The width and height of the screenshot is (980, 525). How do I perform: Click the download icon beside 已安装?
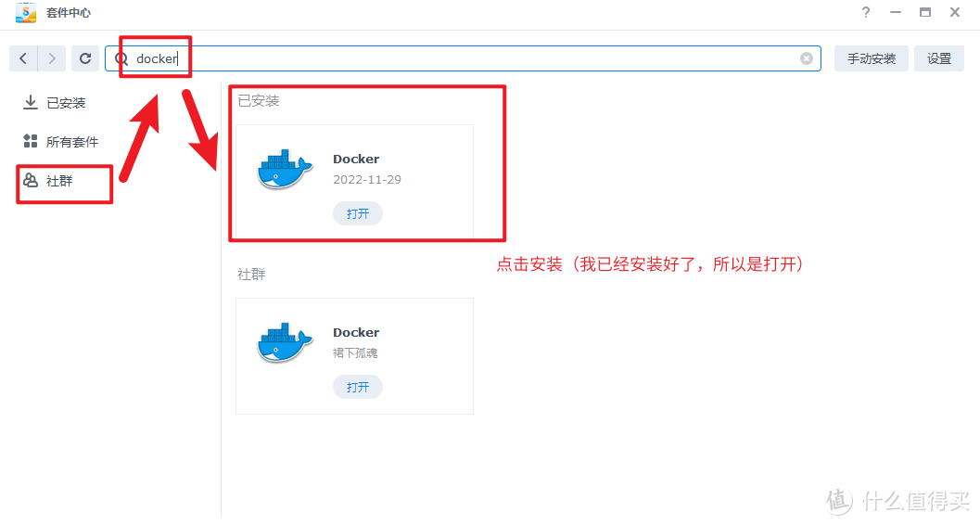(30, 102)
